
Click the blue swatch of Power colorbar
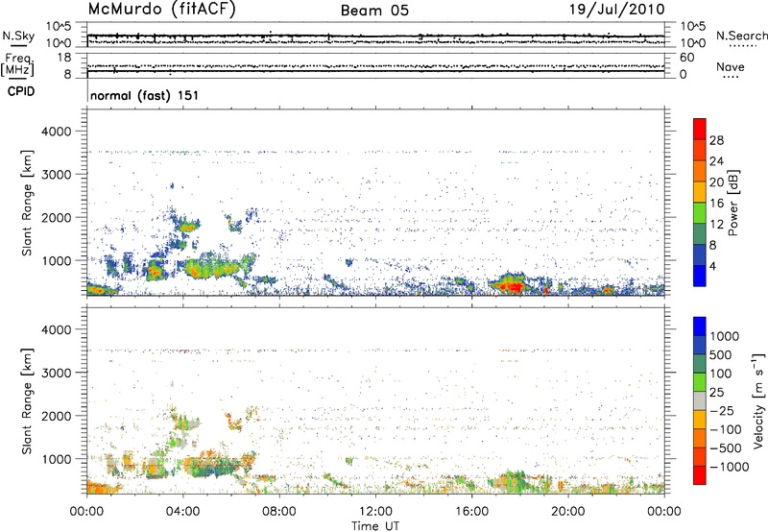[700, 276]
